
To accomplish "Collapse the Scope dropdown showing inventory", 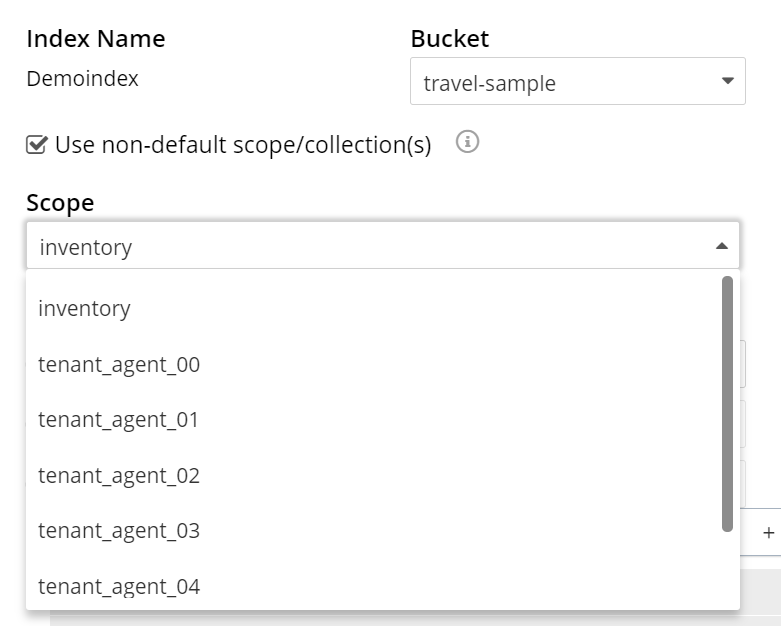I will pos(383,246).
